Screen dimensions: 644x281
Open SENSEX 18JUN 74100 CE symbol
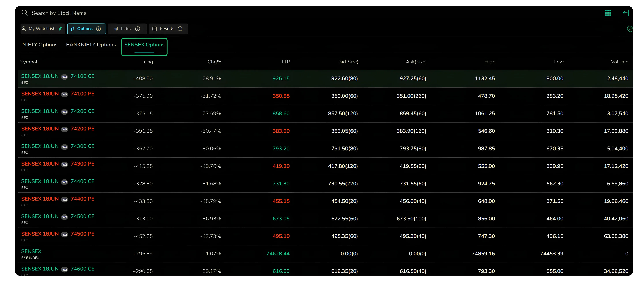[58, 76]
